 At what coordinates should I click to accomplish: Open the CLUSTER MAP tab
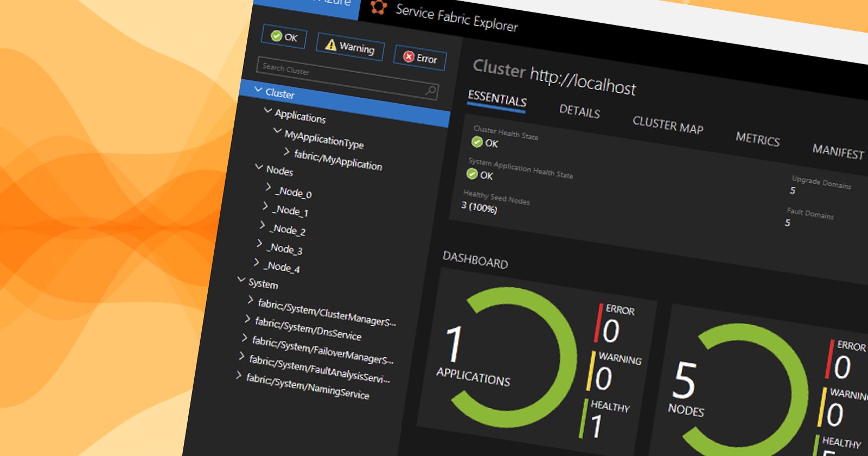tap(668, 125)
